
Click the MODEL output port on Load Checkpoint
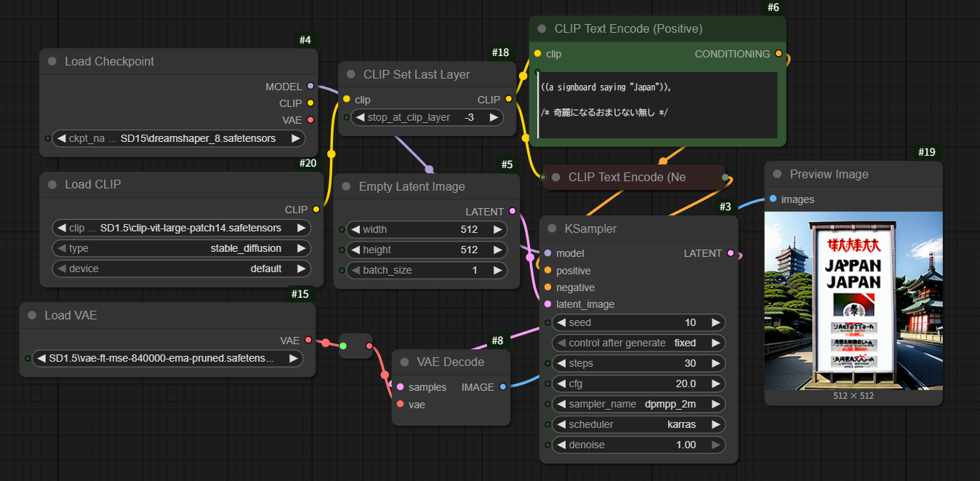[x=310, y=87]
